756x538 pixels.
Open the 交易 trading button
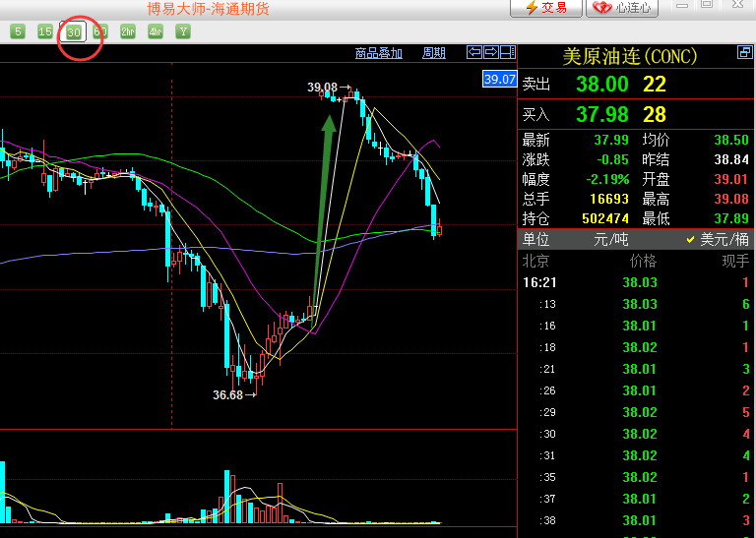click(546, 8)
